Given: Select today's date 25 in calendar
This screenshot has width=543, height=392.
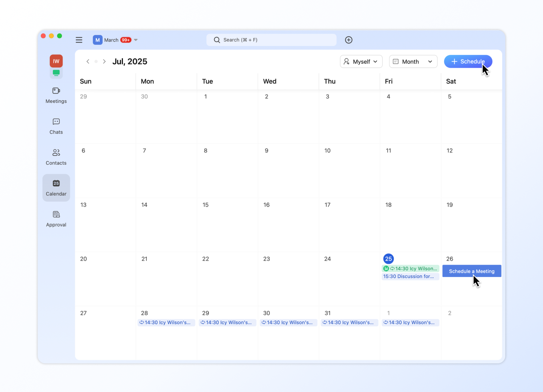Looking at the screenshot, I should click(388, 259).
